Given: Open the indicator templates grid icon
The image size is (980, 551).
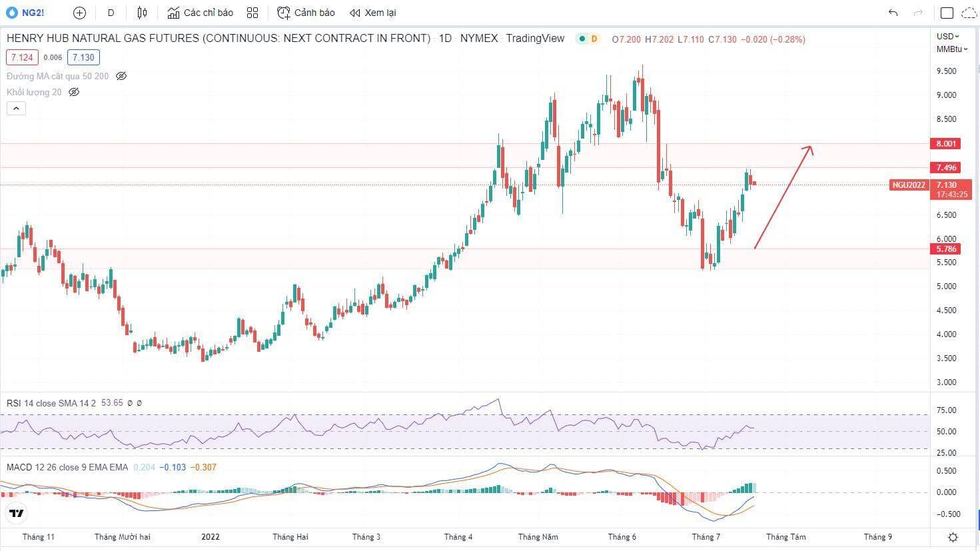Looking at the screenshot, I should [252, 13].
